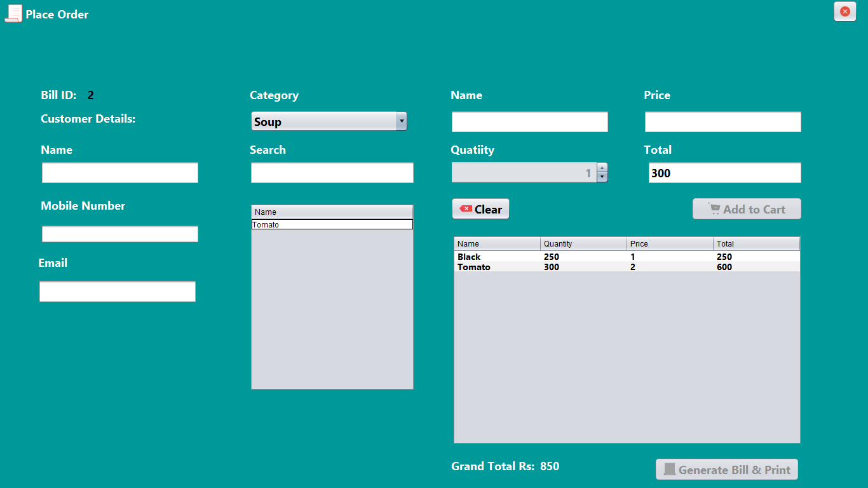This screenshot has height=488, width=868.
Task: Click the Total field showing 300
Action: [x=724, y=172]
